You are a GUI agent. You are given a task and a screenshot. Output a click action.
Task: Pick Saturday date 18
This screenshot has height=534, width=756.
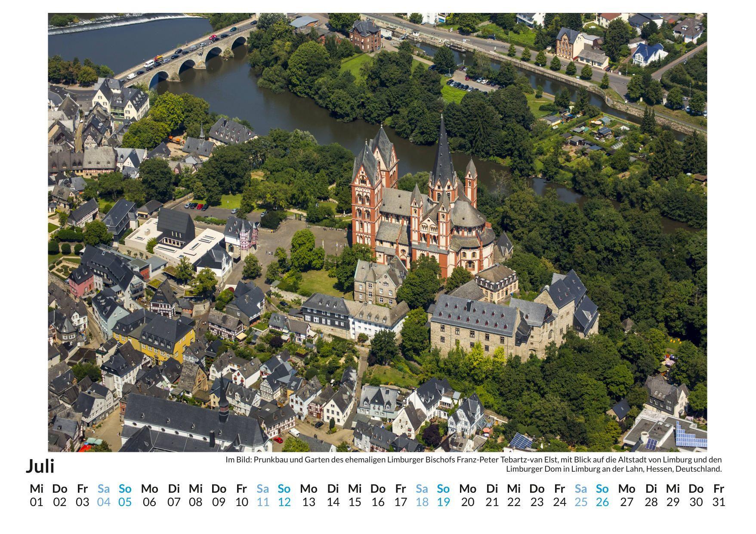point(422,502)
